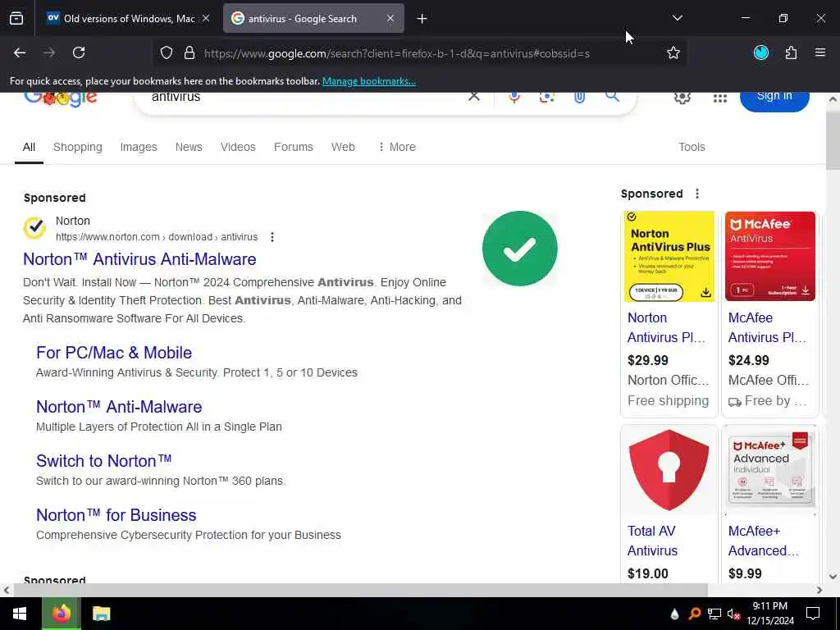Select the Web results tab
This screenshot has width=840, height=630.
tap(343, 147)
